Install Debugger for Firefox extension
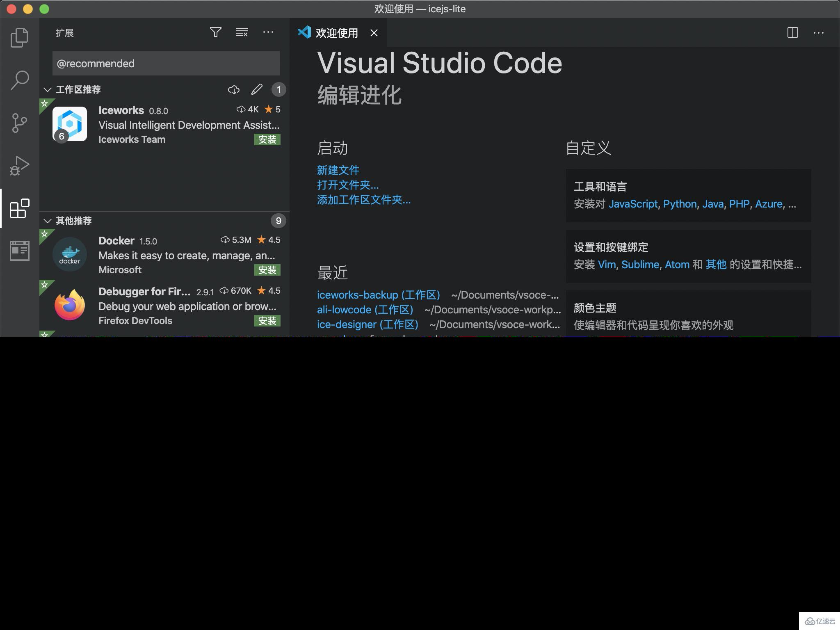840x630 pixels. (x=267, y=321)
